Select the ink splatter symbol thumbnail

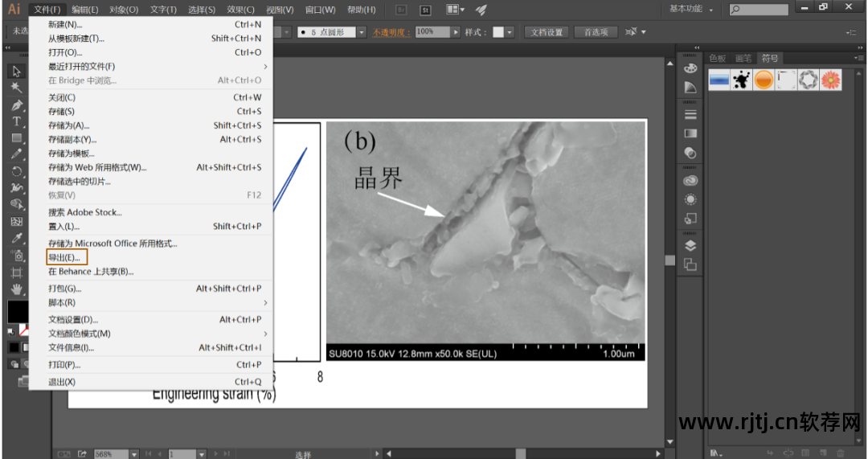pos(742,80)
